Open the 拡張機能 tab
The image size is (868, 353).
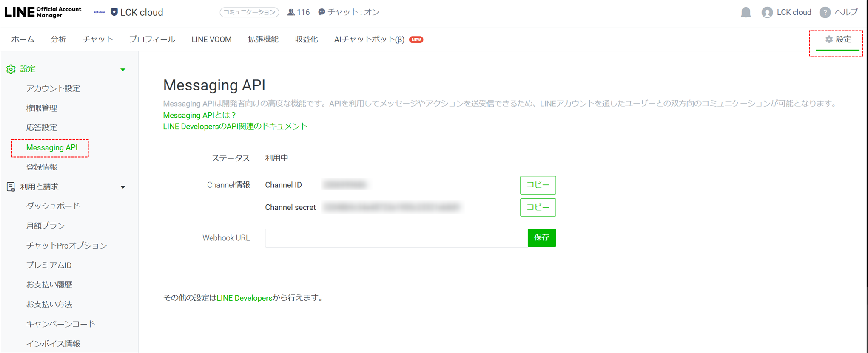263,40
